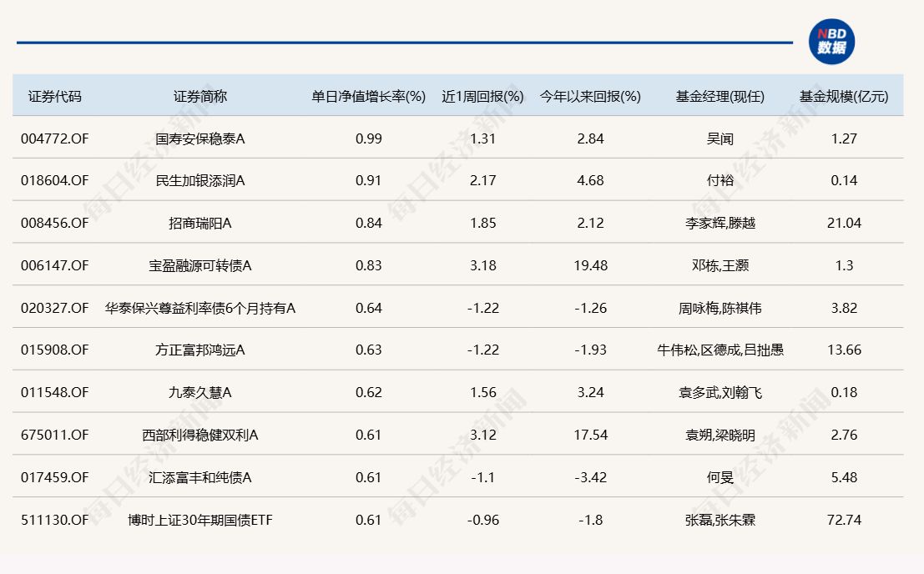Select the 国寿安保稳泰A fund name
This screenshot has height=574, width=924.
(200, 138)
